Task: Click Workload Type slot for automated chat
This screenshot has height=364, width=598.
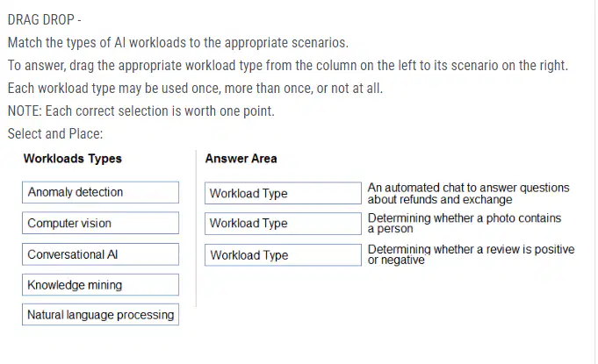Action: (x=283, y=193)
